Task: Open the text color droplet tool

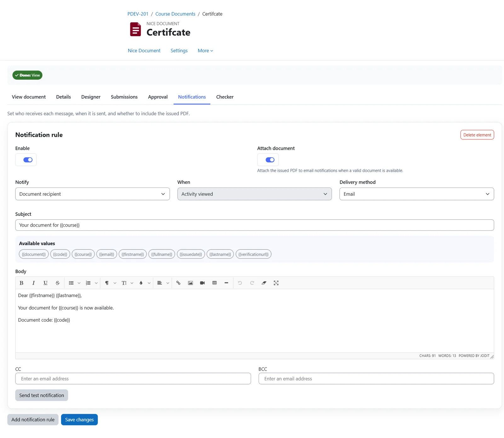Action: pos(141,283)
